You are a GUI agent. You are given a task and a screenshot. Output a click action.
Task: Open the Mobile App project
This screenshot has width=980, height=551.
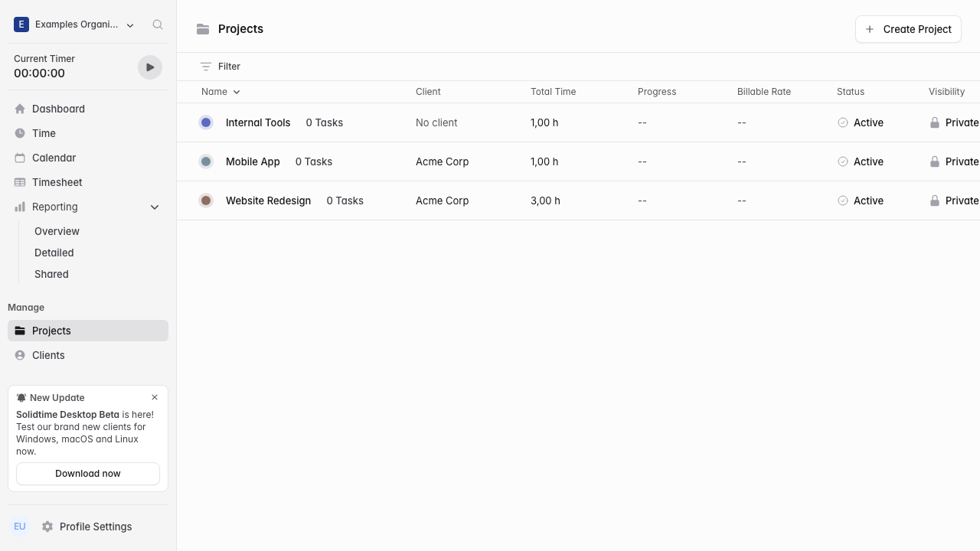pyautogui.click(x=253, y=161)
